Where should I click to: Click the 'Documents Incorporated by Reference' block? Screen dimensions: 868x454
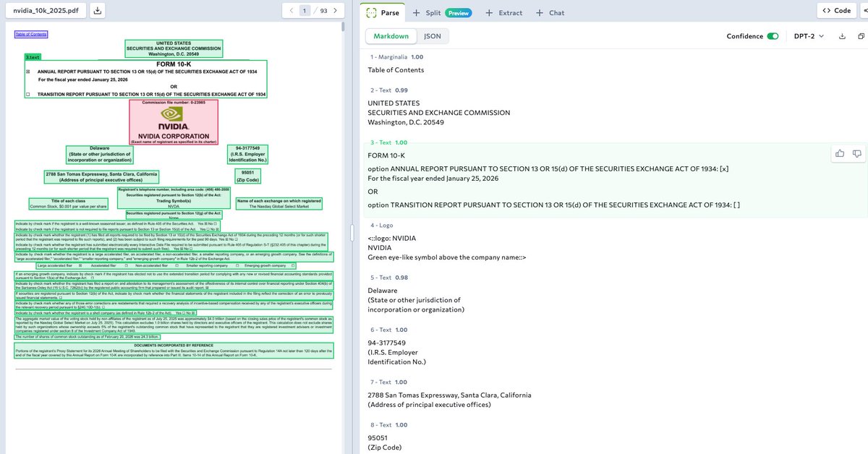(174, 351)
